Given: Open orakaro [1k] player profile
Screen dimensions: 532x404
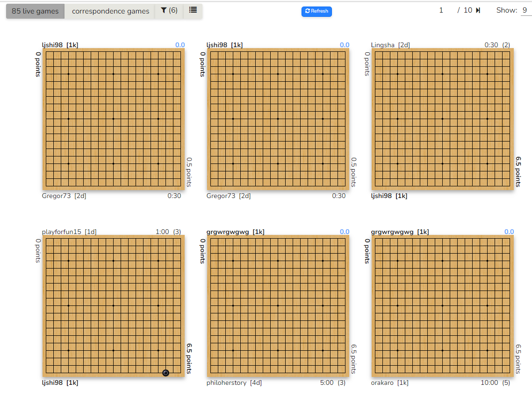Looking at the screenshot, I should (389, 383).
